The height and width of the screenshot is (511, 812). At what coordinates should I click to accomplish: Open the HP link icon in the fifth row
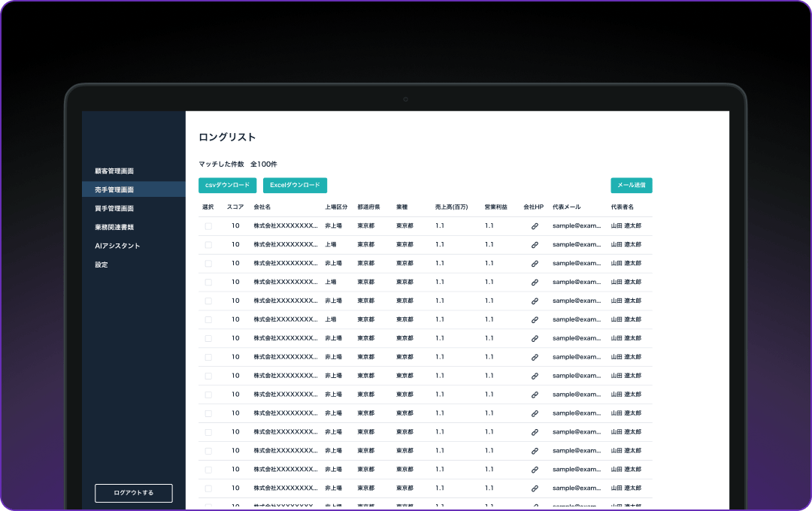pyautogui.click(x=535, y=301)
